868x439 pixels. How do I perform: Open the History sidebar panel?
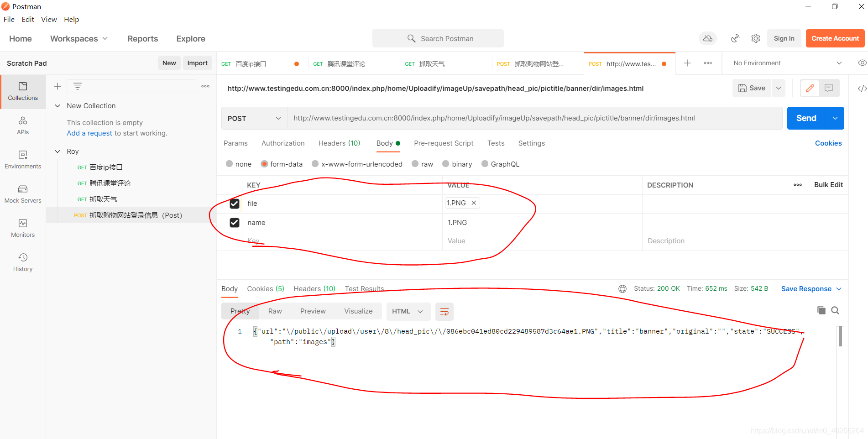(23, 262)
